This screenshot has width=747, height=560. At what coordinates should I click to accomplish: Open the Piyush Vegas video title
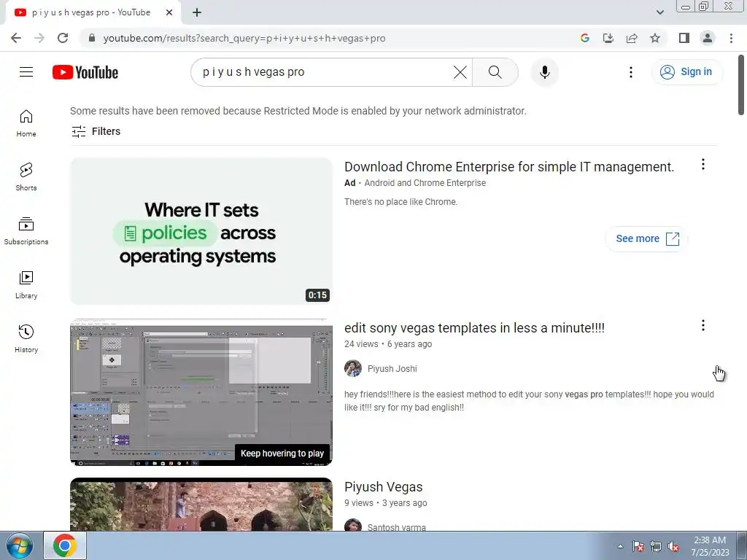(384, 487)
